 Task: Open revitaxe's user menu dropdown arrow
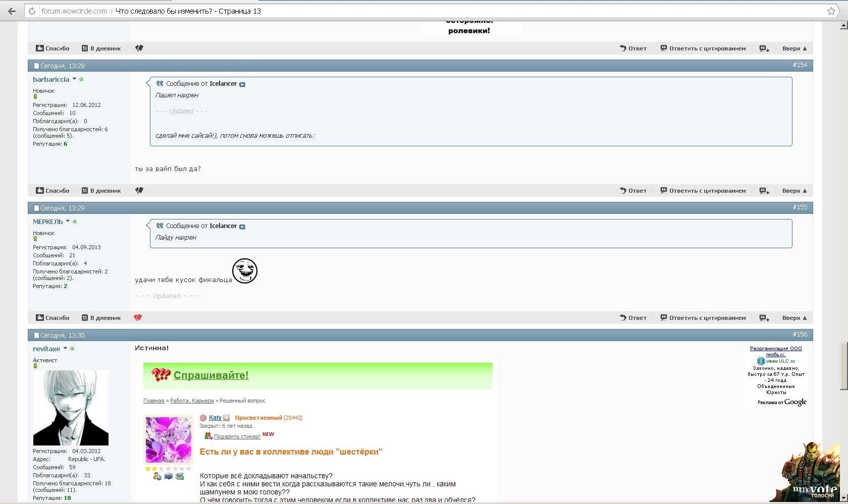[65, 349]
